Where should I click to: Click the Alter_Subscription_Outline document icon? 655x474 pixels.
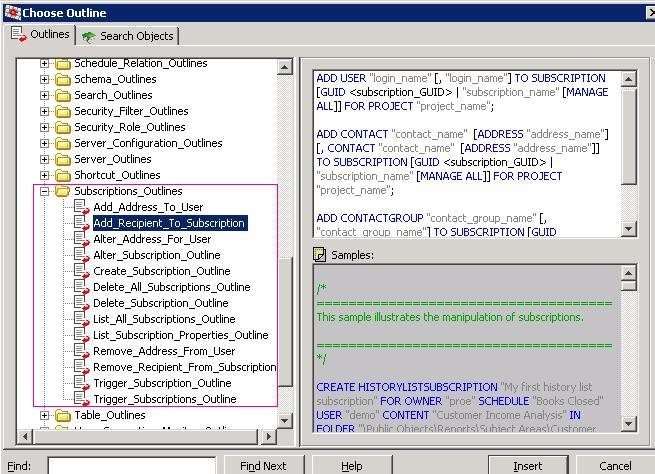point(81,255)
